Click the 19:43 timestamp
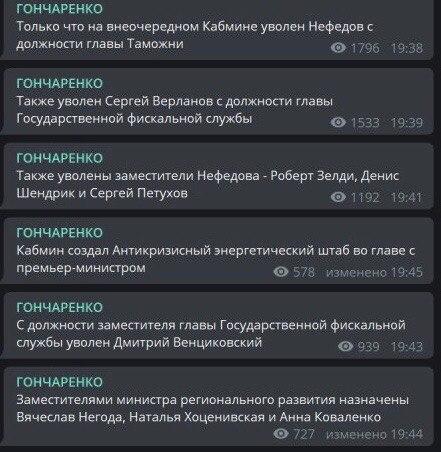This screenshot has width=441, height=452. [x=407, y=347]
